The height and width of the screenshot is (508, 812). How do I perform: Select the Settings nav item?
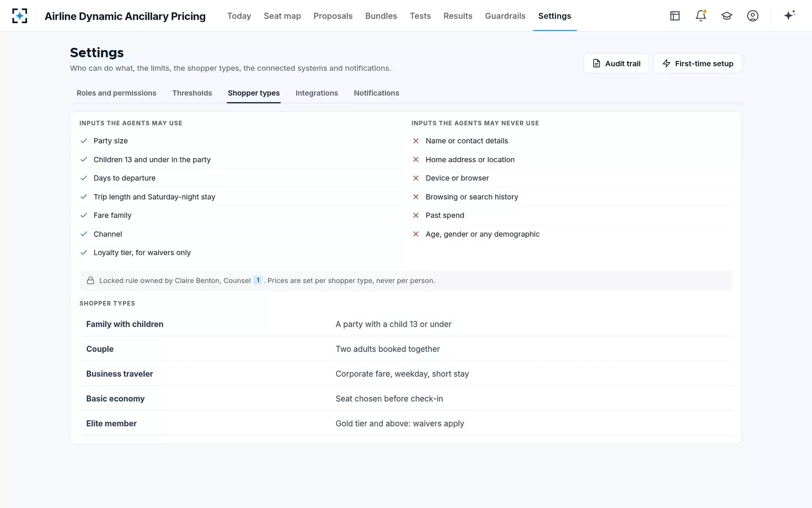(x=555, y=16)
